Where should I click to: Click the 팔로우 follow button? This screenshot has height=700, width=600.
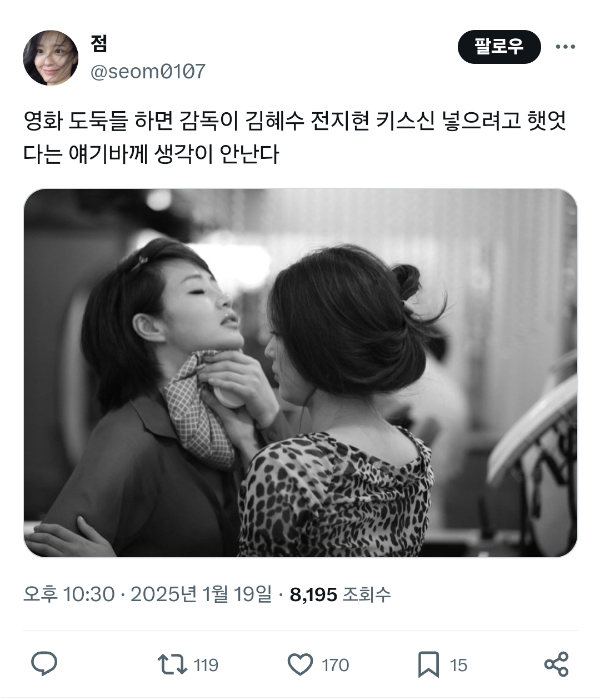[499, 47]
